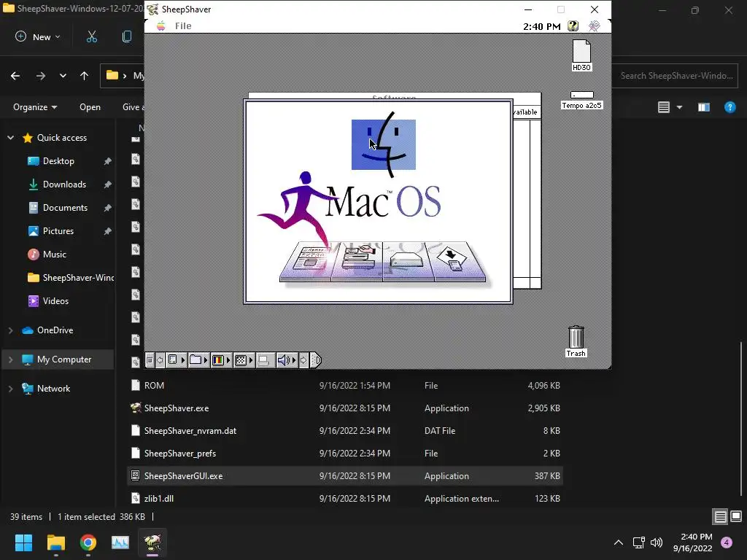Expand recent locations chevron in Explorer
The width and height of the screenshot is (747, 560).
tap(63, 76)
